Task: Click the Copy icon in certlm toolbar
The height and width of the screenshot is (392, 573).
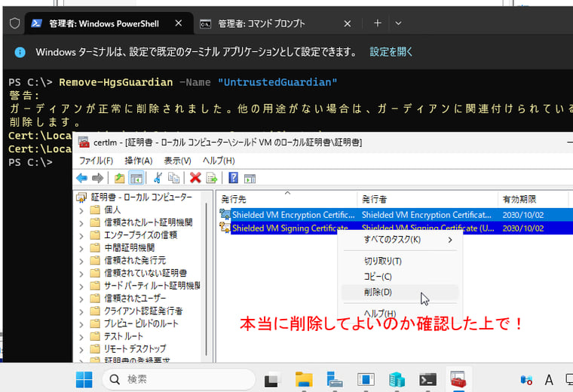Action: coord(173,178)
